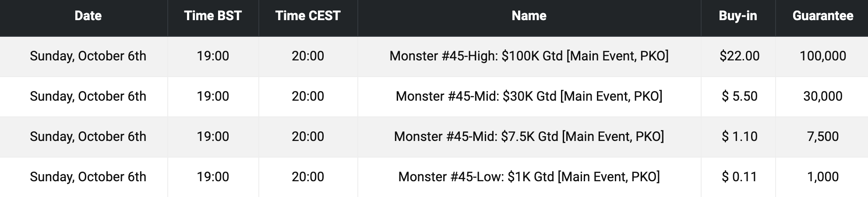
Task: Click the 20:00 CEST time in $1K Gtd row
Action: click(x=308, y=177)
